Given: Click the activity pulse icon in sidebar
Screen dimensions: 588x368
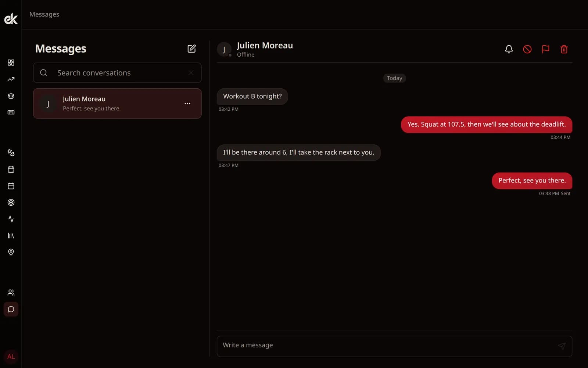Looking at the screenshot, I should point(11,219).
